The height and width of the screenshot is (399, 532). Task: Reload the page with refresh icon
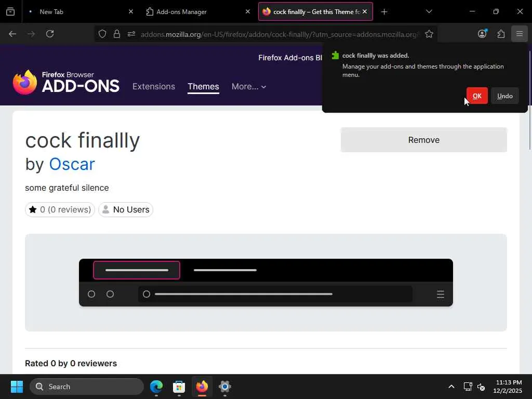[50, 34]
